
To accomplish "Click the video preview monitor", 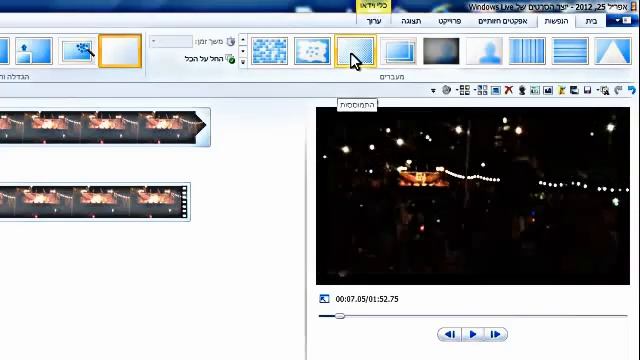I will coord(473,196).
